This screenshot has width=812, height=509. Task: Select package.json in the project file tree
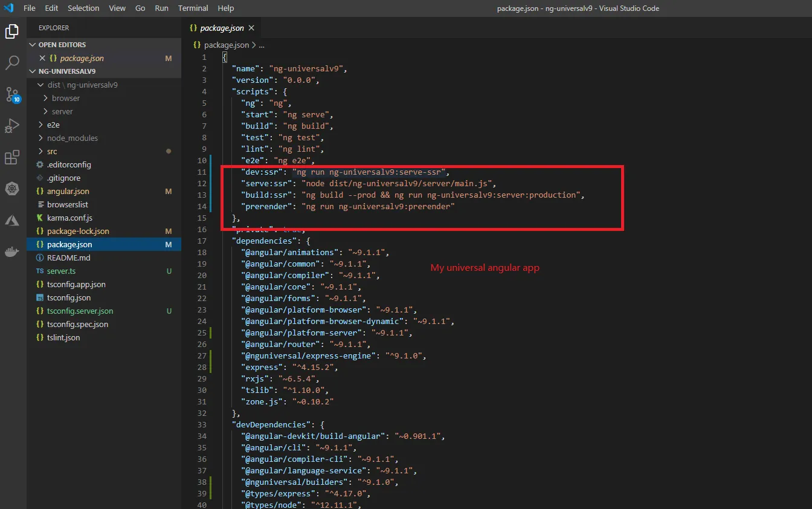(x=104, y=245)
